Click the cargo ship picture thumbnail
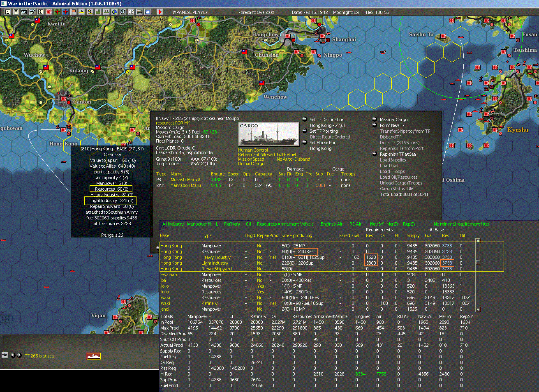The height and width of the screenshot is (392, 539). [x=269, y=134]
